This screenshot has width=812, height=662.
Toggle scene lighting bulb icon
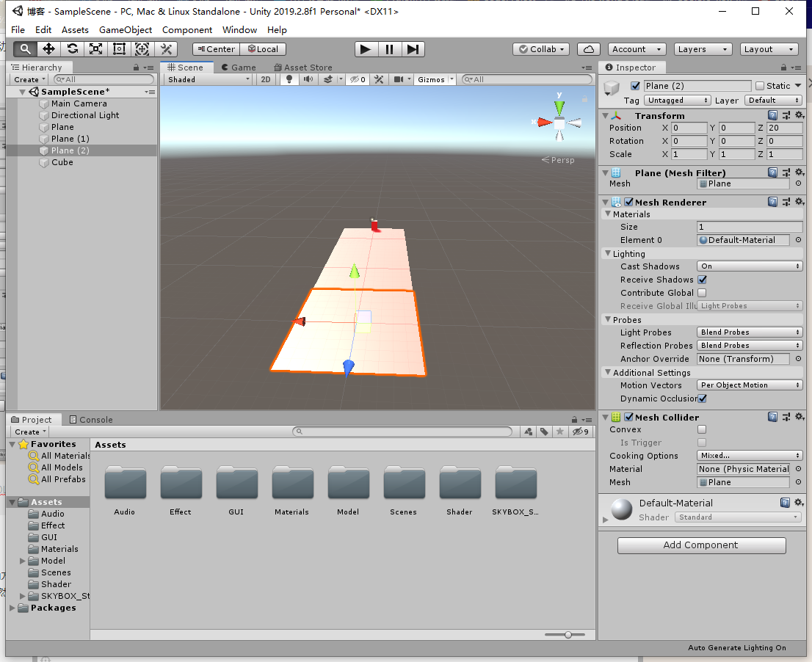pyautogui.click(x=289, y=79)
